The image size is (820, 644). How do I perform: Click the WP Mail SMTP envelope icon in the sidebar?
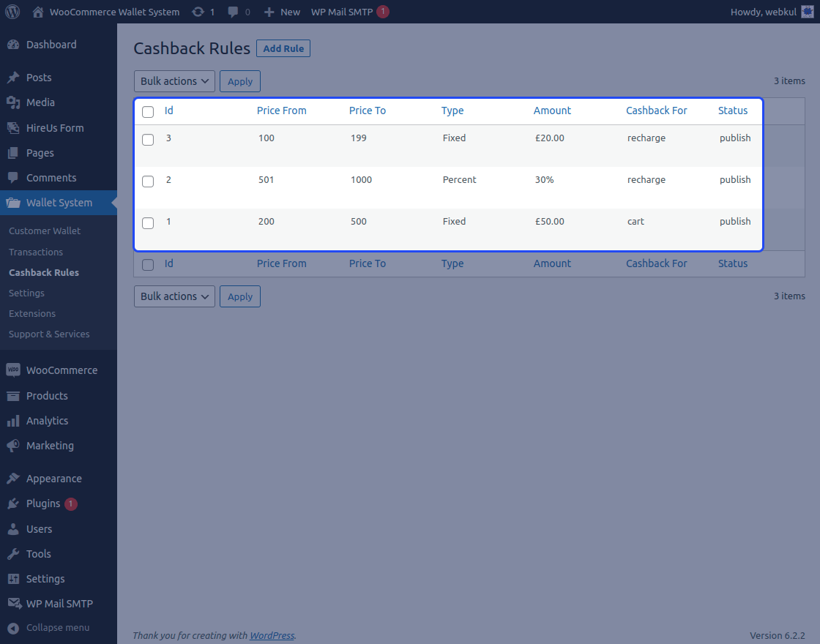(15, 604)
